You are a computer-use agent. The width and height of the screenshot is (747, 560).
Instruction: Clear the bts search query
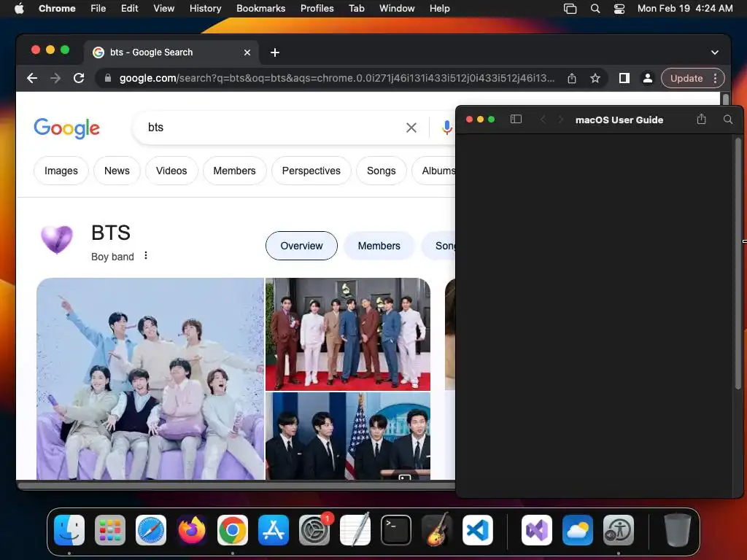click(x=411, y=127)
